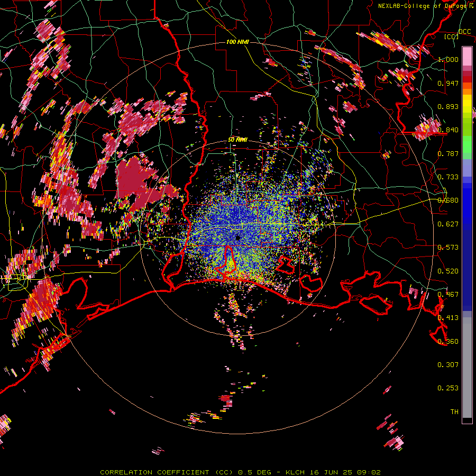Select the 0.893 legend value
Viewport: 476px width, 476px height.
coord(448,106)
